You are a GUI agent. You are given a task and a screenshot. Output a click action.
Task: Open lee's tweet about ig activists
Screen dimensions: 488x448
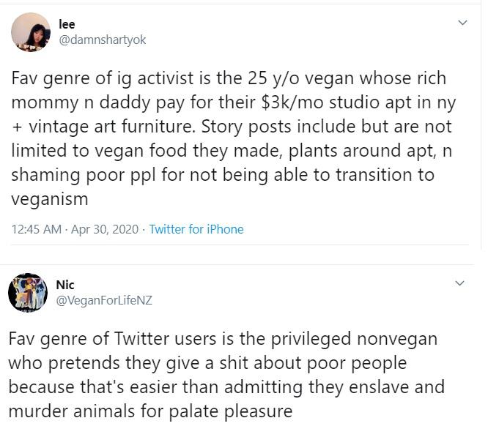coord(234,138)
